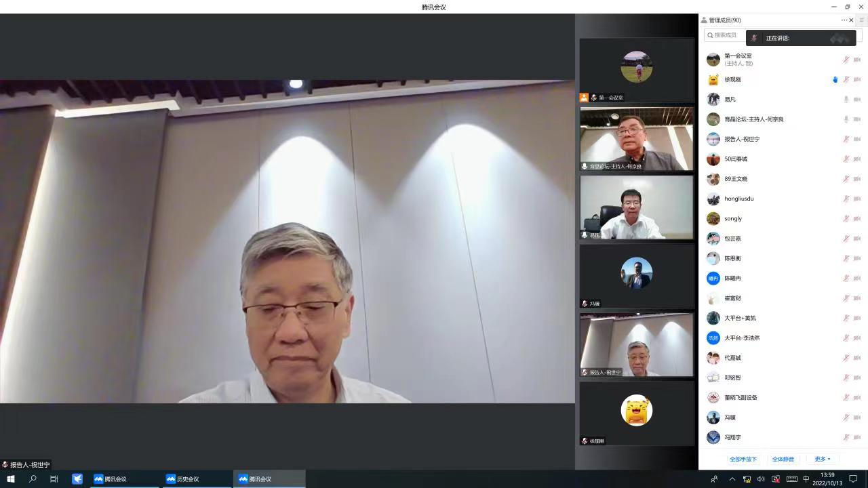Click raised hand icon next to 徐现刚
Image resolution: width=868 pixels, height=488 pixels.
click(835, 80)
